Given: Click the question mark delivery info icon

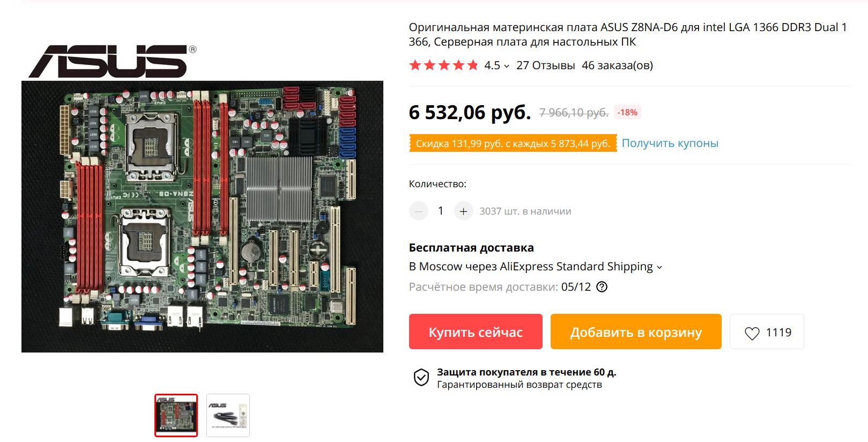Looking at the screenshot, I should coord(602,287).
